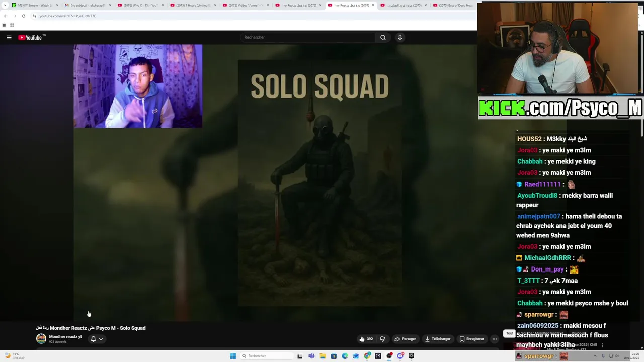Click chat username MichaalGdhRRR
Screen dimensions: 644x362
point(547,258)
